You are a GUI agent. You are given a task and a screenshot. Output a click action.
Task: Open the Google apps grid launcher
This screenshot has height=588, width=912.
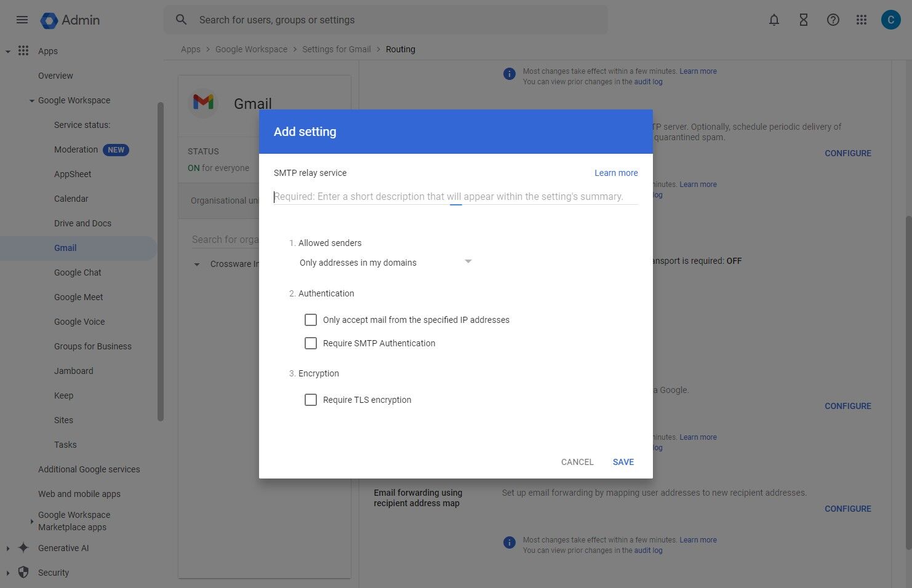[862, 20]
